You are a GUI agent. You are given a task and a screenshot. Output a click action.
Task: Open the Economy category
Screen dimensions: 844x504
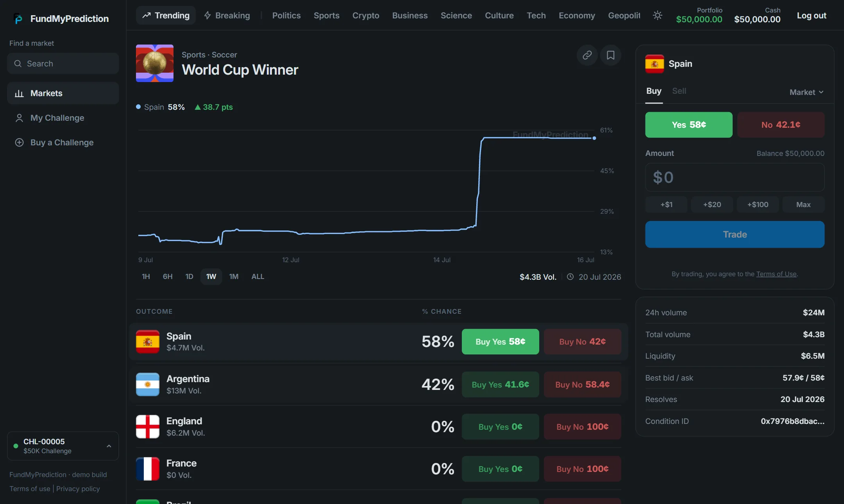[577, 15]
